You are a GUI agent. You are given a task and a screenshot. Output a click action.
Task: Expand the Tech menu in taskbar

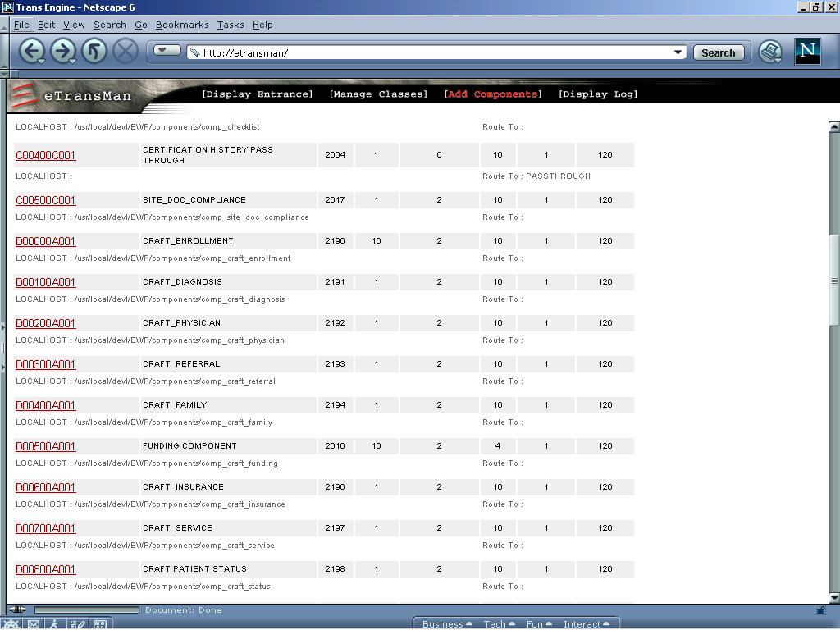click(499, 624)
